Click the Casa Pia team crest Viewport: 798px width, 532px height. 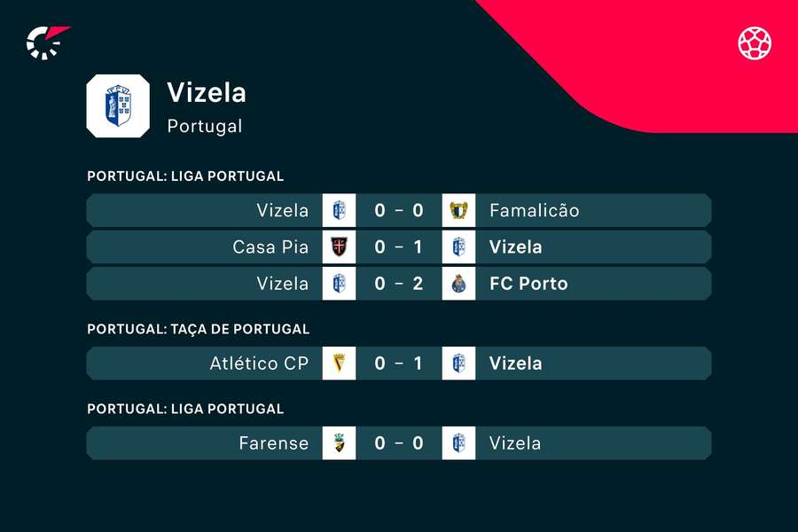pyautogui.click(x=339, y=246)
